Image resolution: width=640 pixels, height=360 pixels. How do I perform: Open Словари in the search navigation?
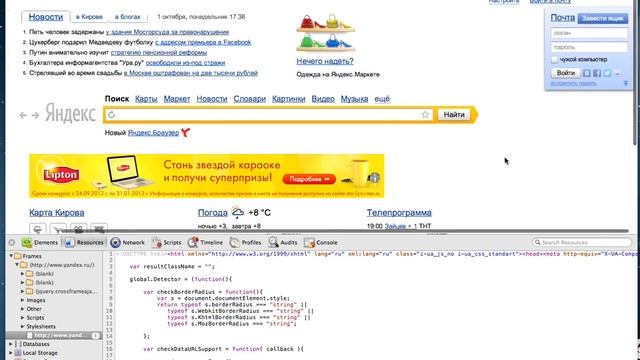tap(250, 99)
